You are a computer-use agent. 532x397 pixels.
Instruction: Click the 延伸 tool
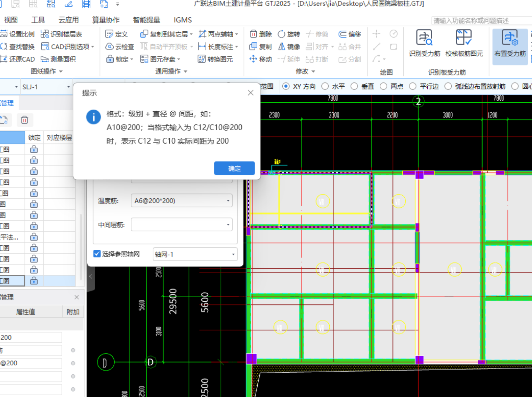pyautogui.click(x=289, y=59)
